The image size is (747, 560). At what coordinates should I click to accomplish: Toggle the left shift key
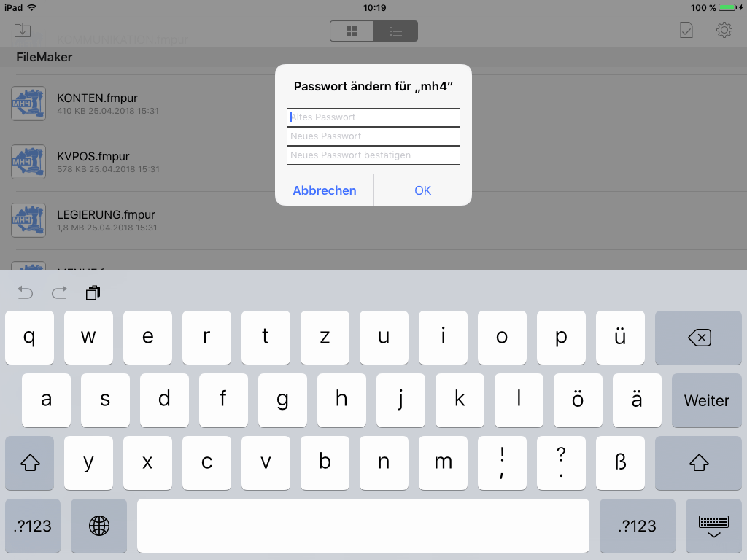29,462
